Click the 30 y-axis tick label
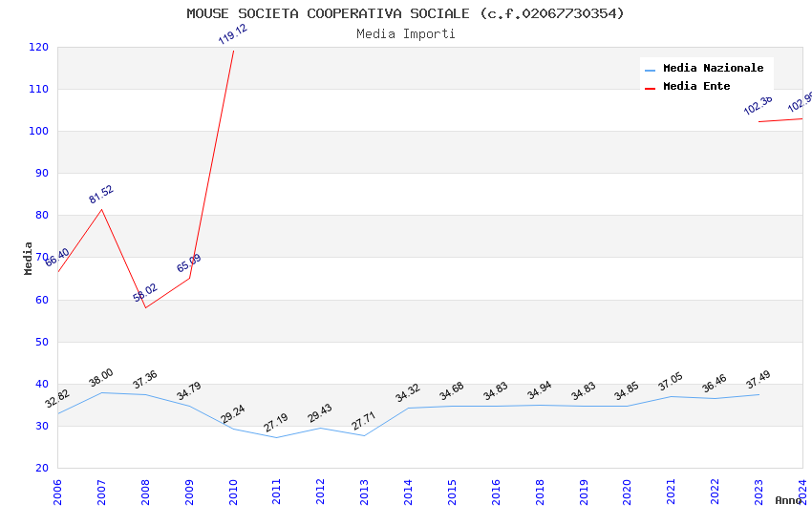The height and width of the screenshot is (525, 812). 42,427
